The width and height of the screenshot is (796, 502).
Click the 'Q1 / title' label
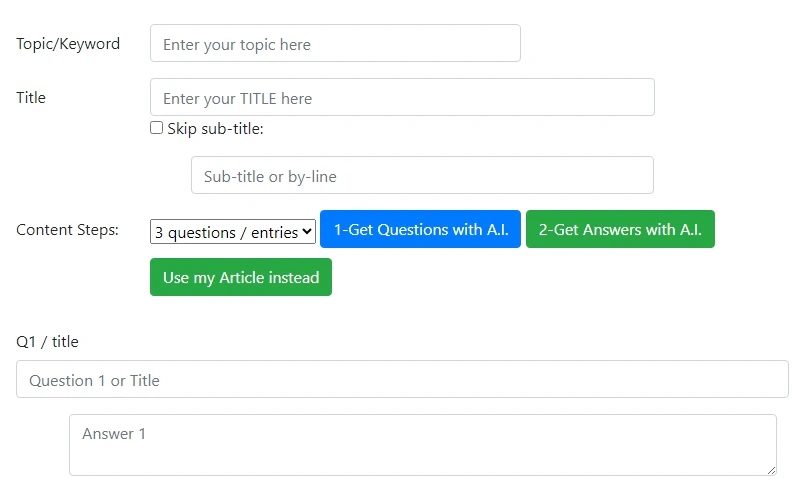(x=47, y=342)
